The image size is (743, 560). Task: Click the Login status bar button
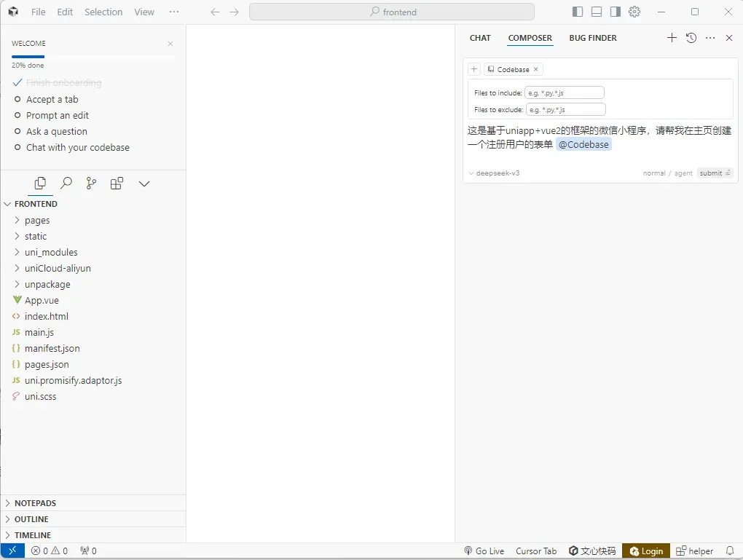pyautogui.click(x=646, y=551)
